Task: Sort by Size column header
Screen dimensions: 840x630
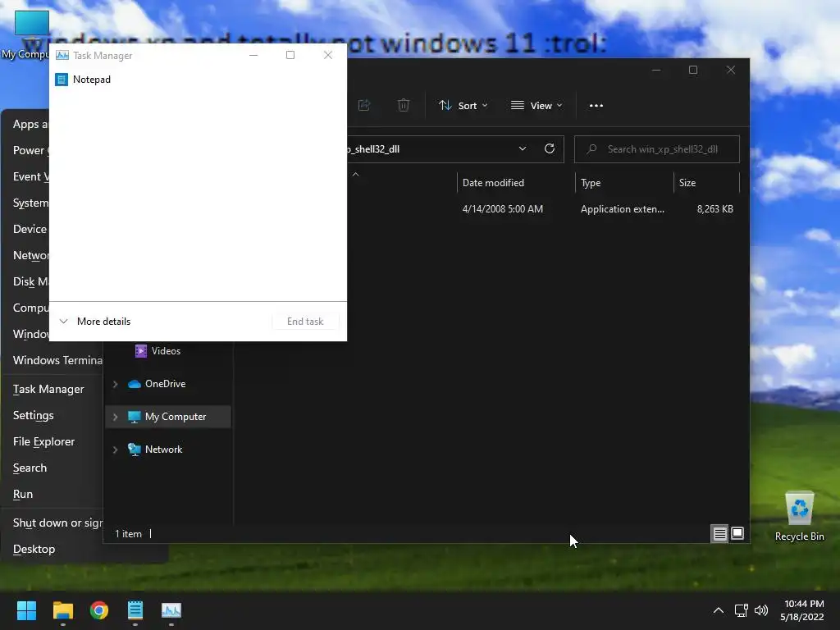Action: point(706,183)
